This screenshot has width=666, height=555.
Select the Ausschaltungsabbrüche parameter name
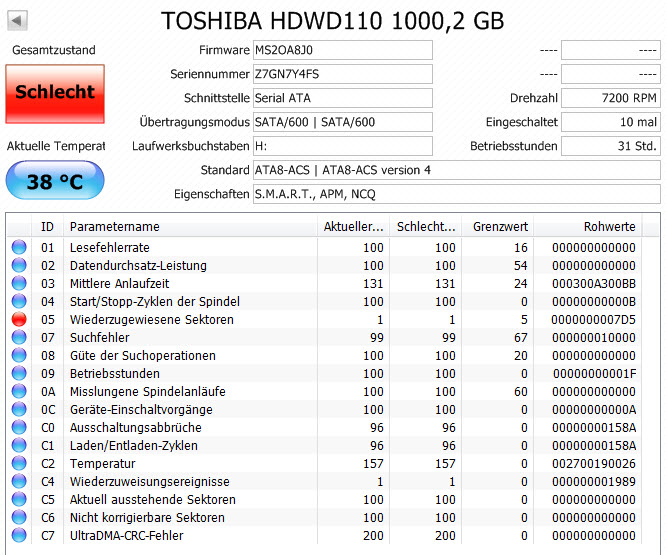click(x=135, y=427)
